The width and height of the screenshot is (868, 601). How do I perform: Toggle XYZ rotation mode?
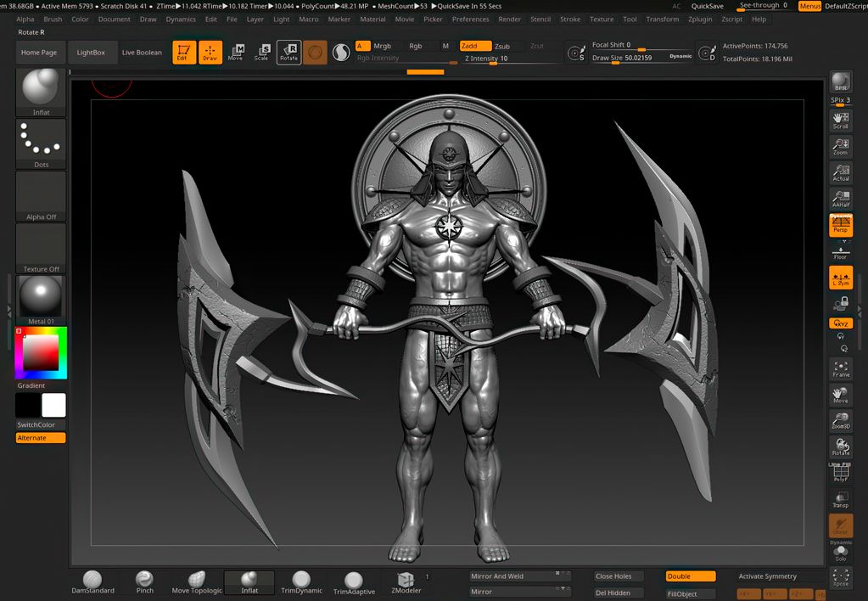coord(840,323)
